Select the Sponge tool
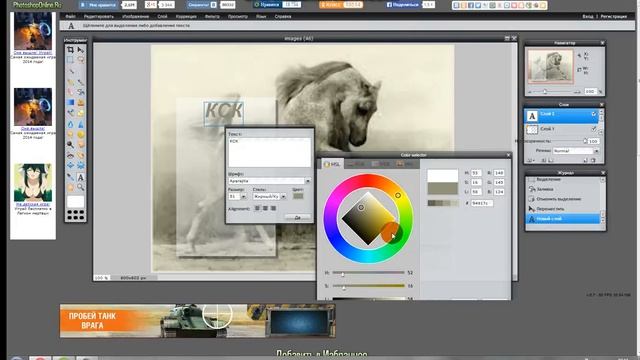 (x=81, y=134)
